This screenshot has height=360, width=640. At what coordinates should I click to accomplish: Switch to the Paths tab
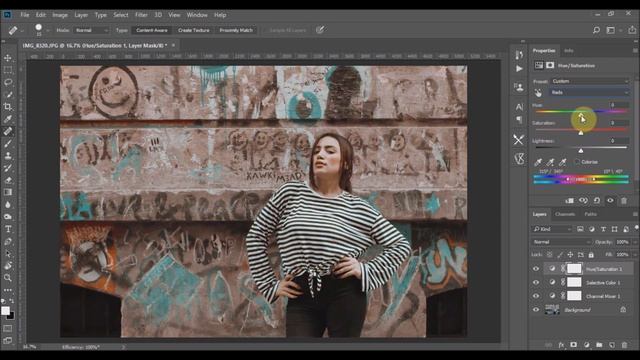(x=590, y=214)
